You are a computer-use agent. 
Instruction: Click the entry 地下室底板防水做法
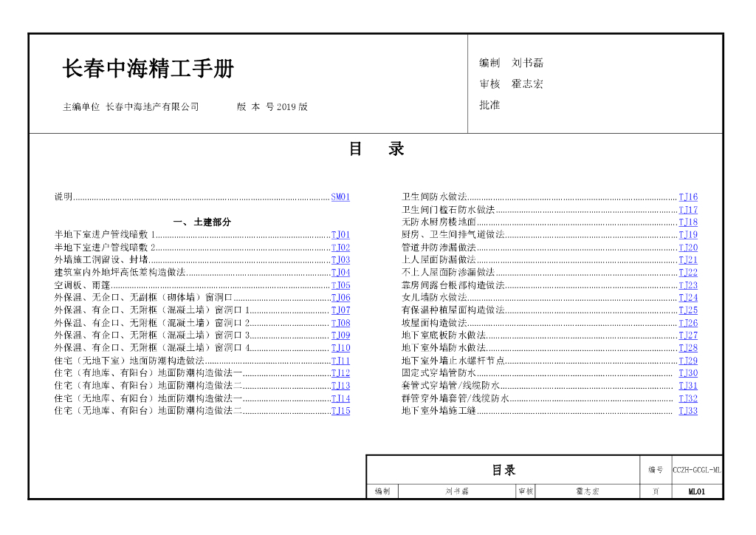[x=444, y=335]
